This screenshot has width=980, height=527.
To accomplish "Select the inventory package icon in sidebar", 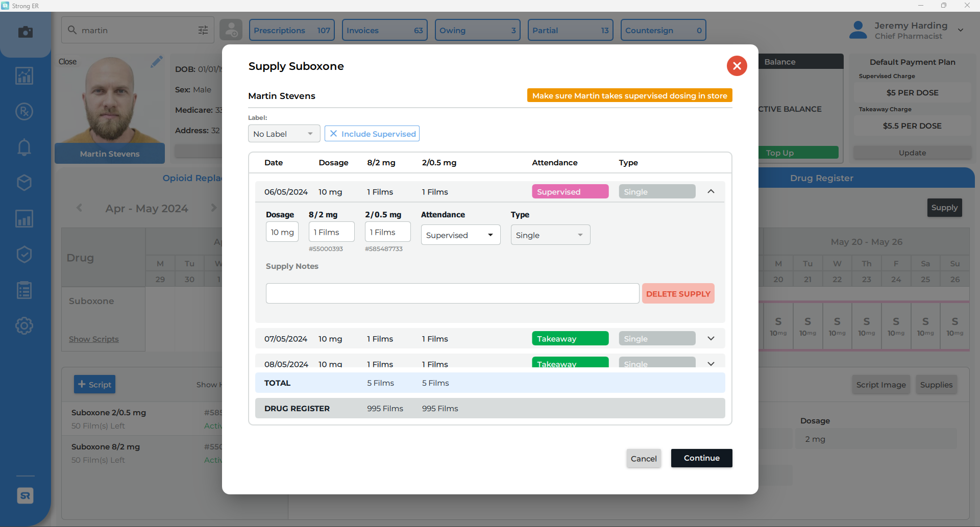I will click(x=24, y=183).
